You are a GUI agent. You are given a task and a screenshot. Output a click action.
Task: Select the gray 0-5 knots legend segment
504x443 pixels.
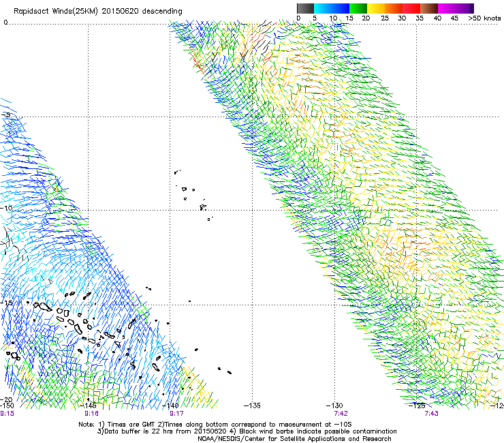[x=305, y=8]
